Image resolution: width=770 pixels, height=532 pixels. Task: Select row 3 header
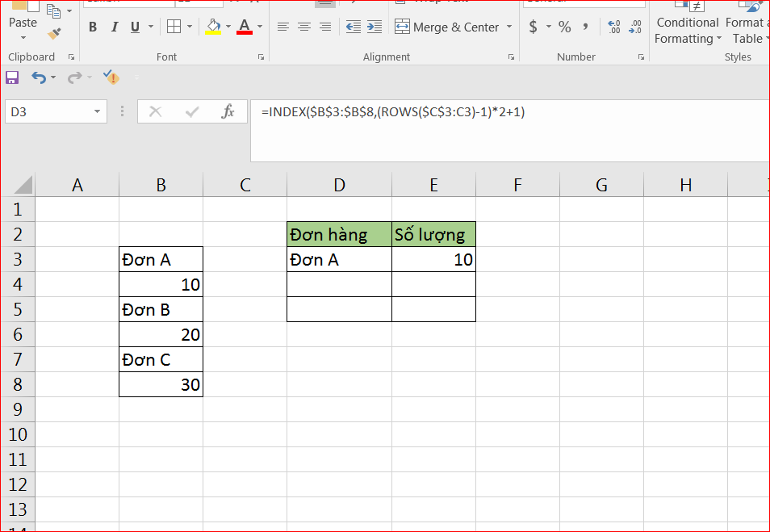(18, 259)
